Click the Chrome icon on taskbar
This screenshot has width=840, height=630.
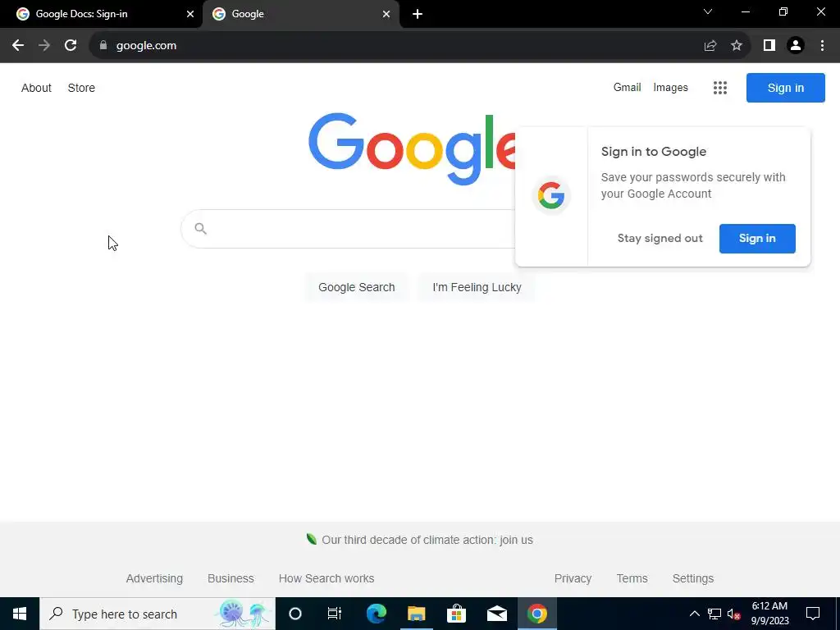536,614
